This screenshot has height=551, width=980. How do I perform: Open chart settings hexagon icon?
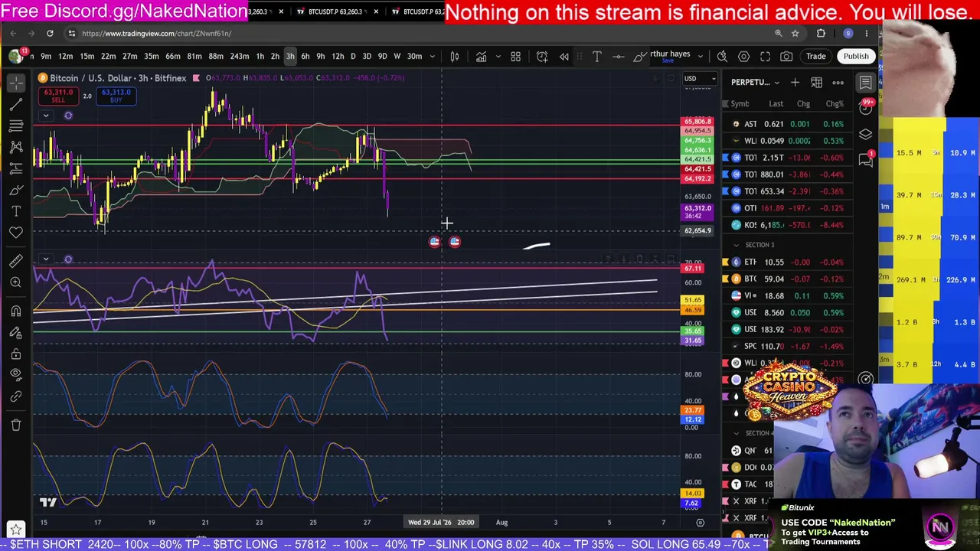click(x=743, y=56)
